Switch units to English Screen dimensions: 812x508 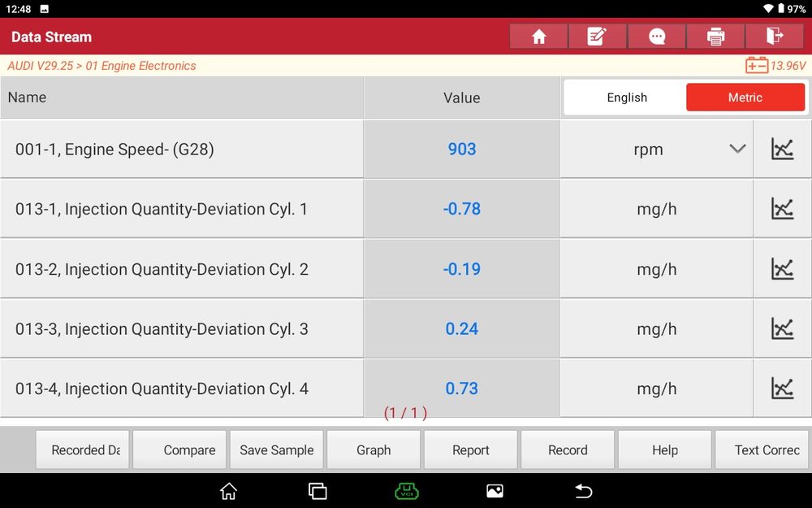point(627,98)
